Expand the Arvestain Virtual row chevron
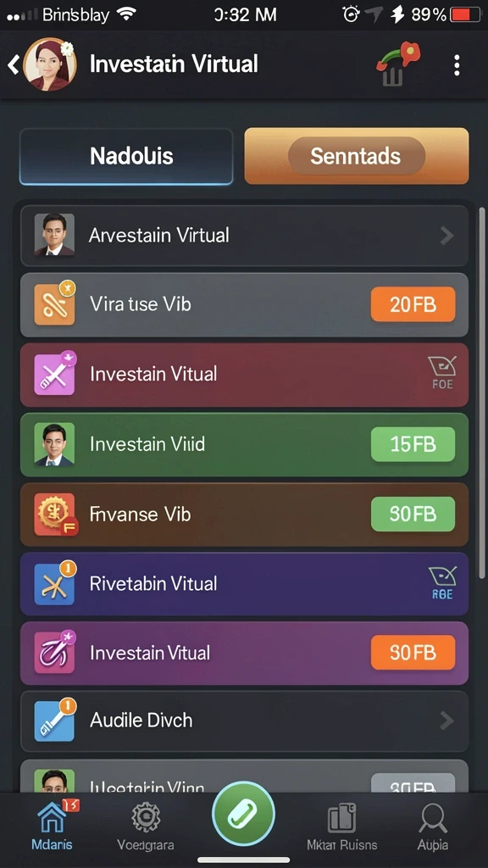The height and width of the screenshot is (868, 488). point(446,236)
